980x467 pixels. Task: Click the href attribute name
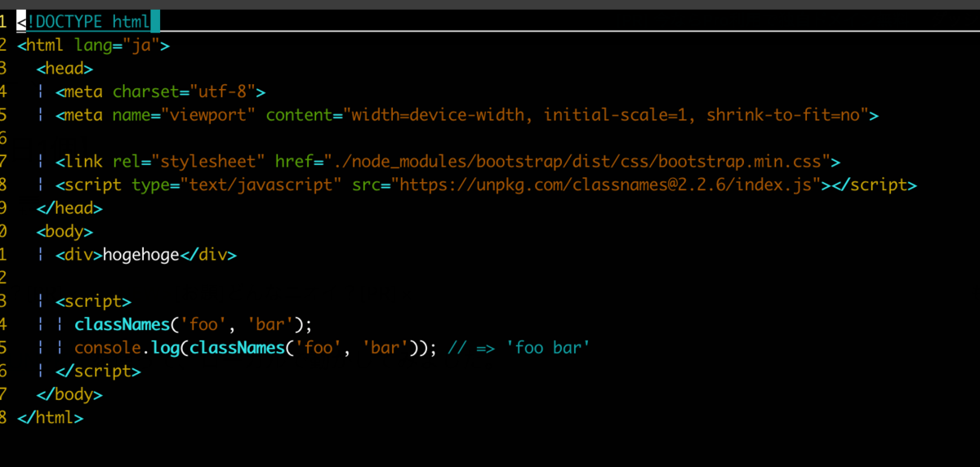[x=294, y=162]
